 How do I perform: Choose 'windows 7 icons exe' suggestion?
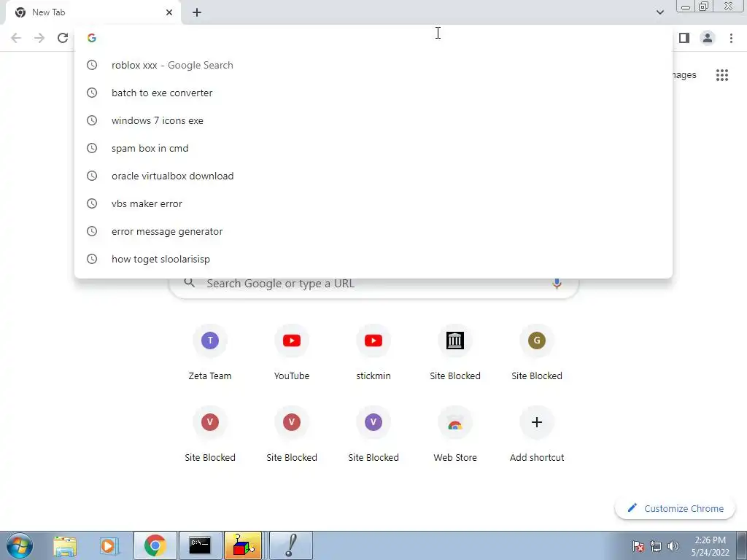(373, 120)
